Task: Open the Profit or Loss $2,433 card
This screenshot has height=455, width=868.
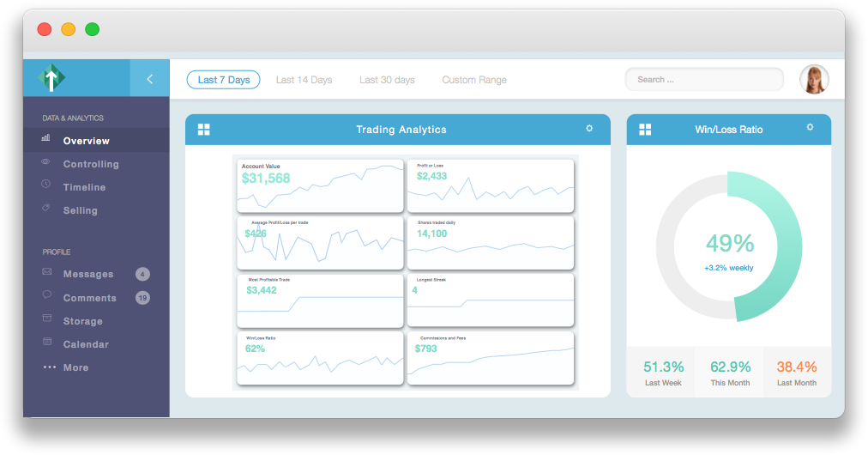Action: tap(491, 186)
